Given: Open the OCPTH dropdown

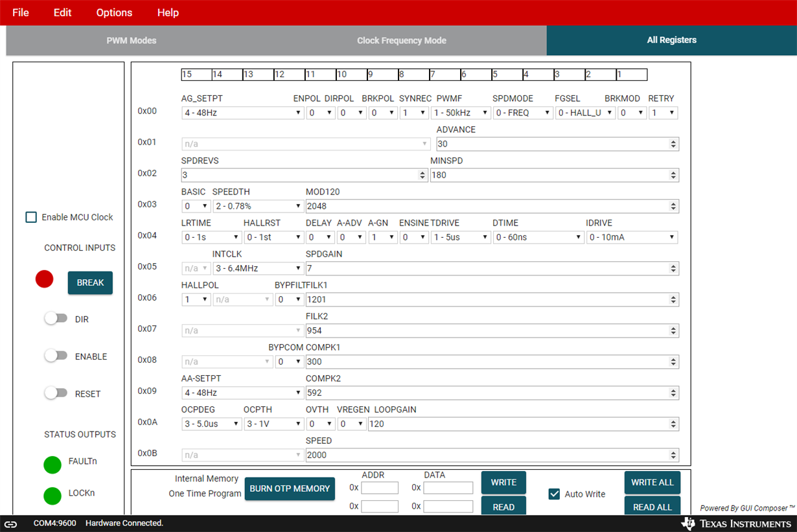Looking at the screenshot, I should click(x=274, y=424).
